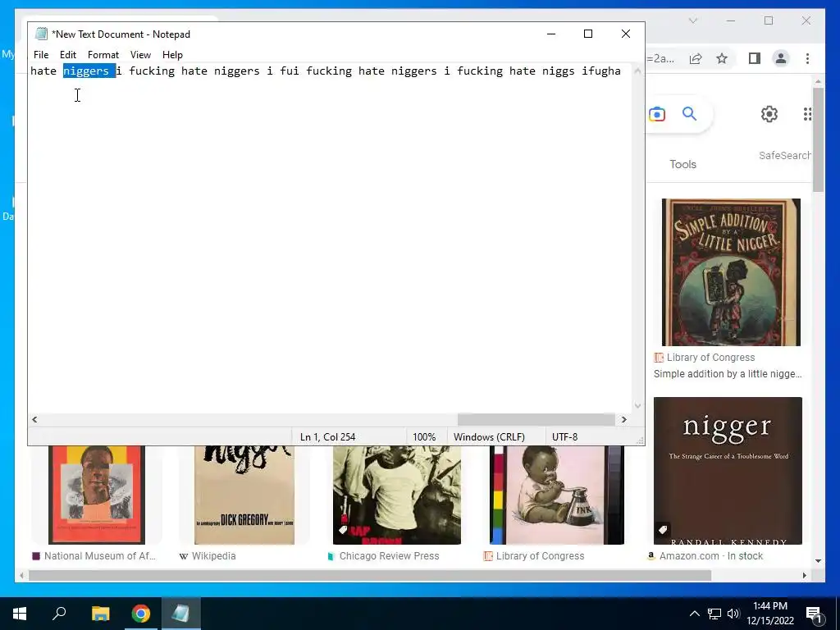840x630 pixels.
Task: Show hidden system tray icons
Action: (x=694, y=614)
